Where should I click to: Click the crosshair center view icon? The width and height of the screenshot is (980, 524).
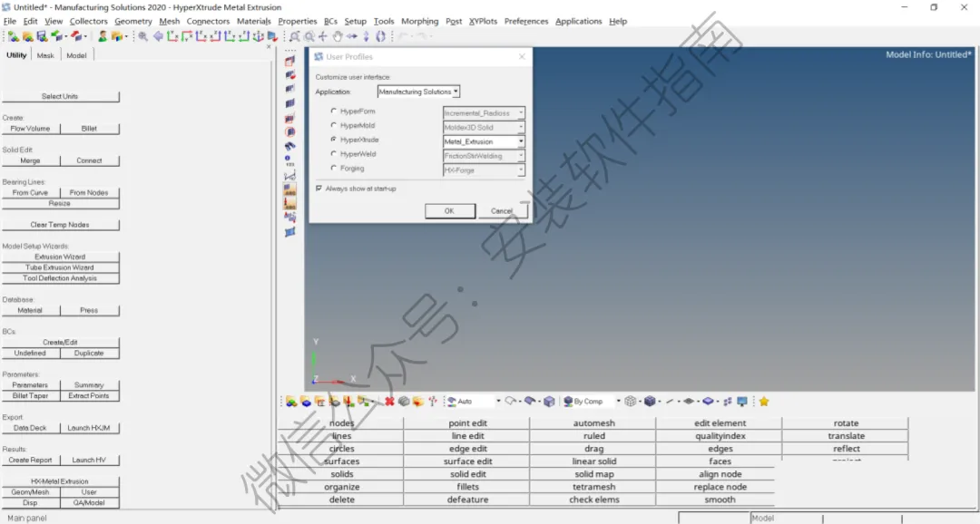point(322,36)
